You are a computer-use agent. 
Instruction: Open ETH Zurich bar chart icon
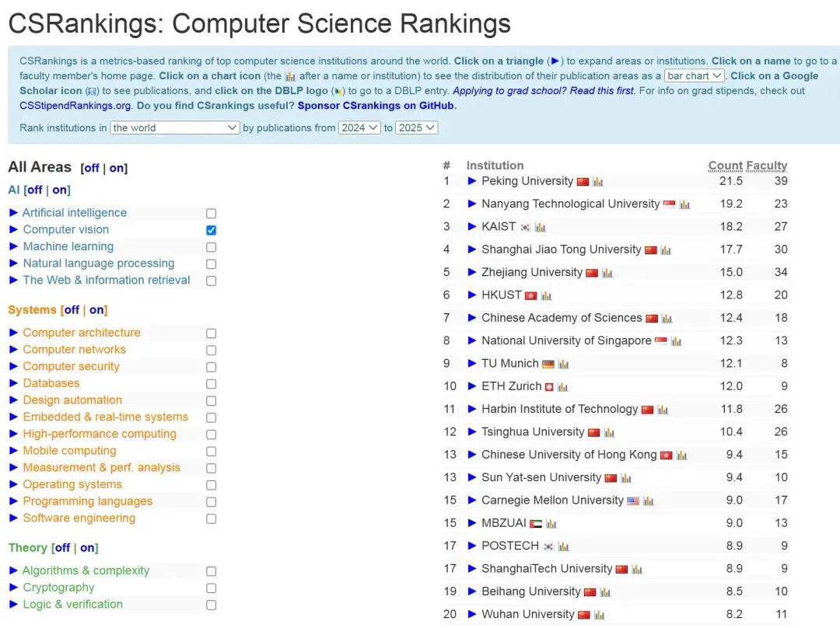(562, 387)
